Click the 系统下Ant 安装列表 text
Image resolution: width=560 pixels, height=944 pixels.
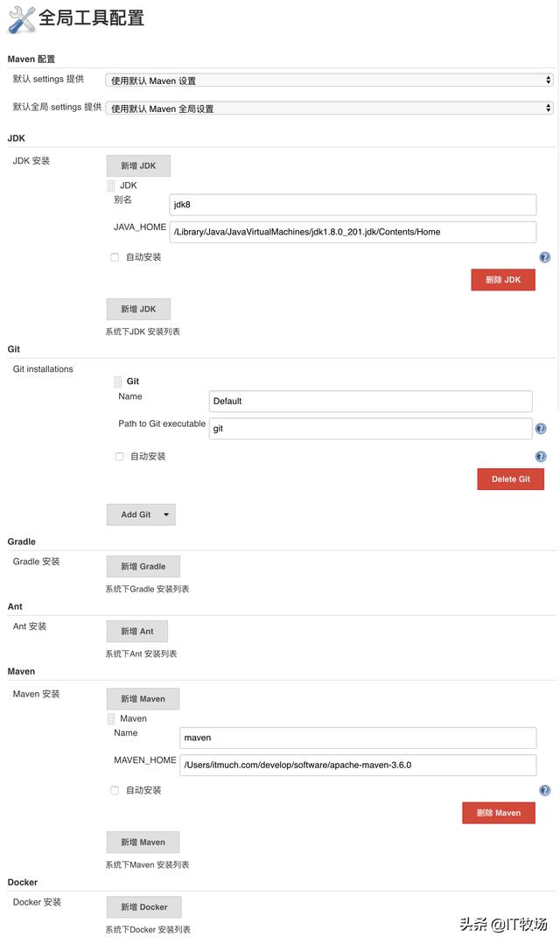point(142,654)
